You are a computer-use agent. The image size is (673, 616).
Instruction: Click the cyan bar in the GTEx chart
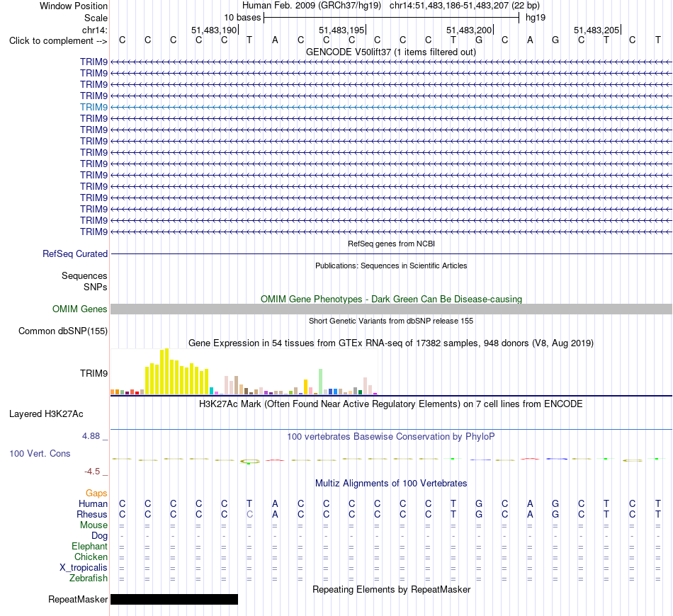pos(212,391)
